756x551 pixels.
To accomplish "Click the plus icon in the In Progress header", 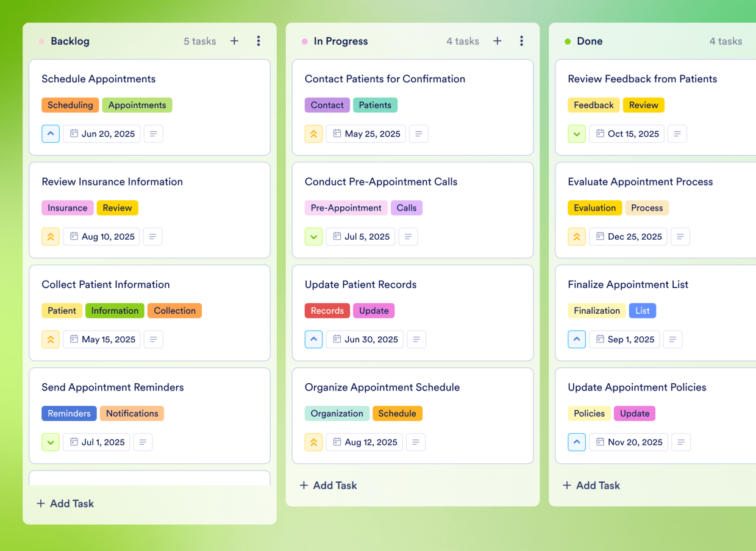I will pos(497,41).
